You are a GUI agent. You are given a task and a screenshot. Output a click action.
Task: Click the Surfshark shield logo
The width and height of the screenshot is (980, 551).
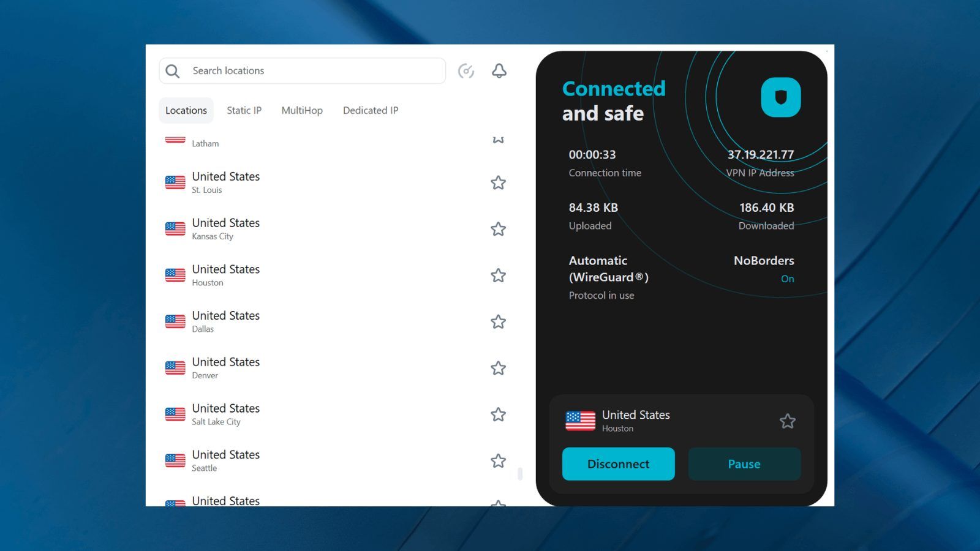tap(781, 97)
